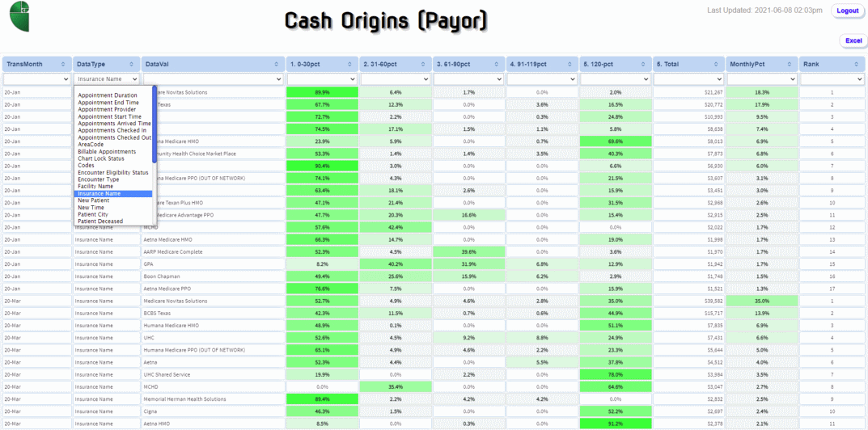868x430 pixels.
Task: Click the MonthlyPct column header
Action: point(762,65)
